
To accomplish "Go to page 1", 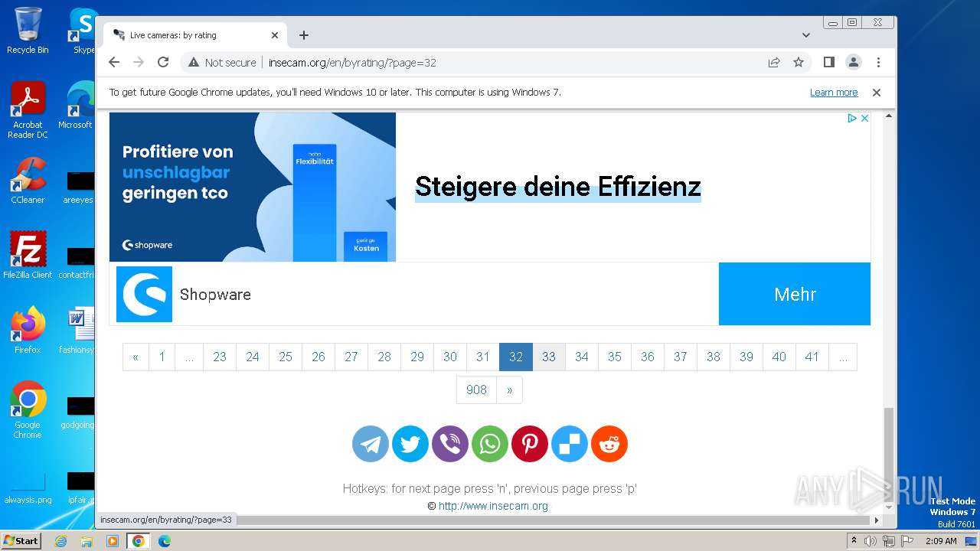I will point(162,357).
